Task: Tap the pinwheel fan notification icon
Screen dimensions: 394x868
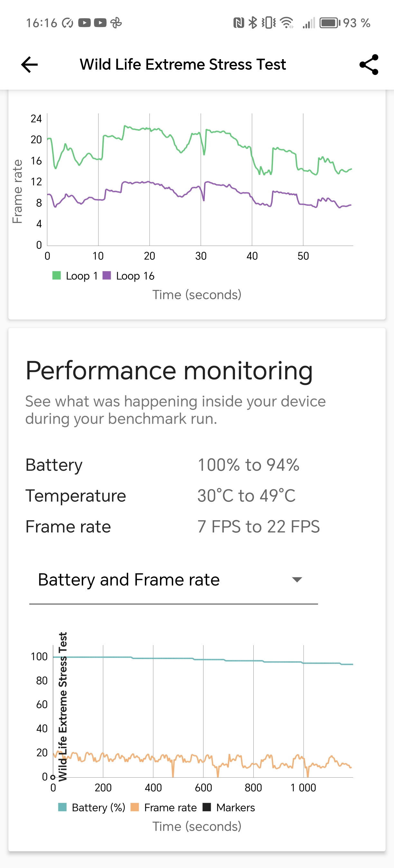Action: (116, 23)
